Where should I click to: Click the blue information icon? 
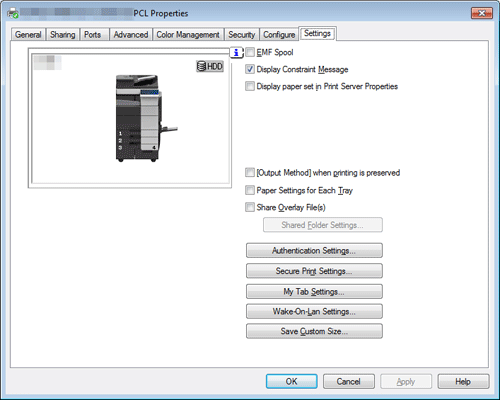pos(236,52)
